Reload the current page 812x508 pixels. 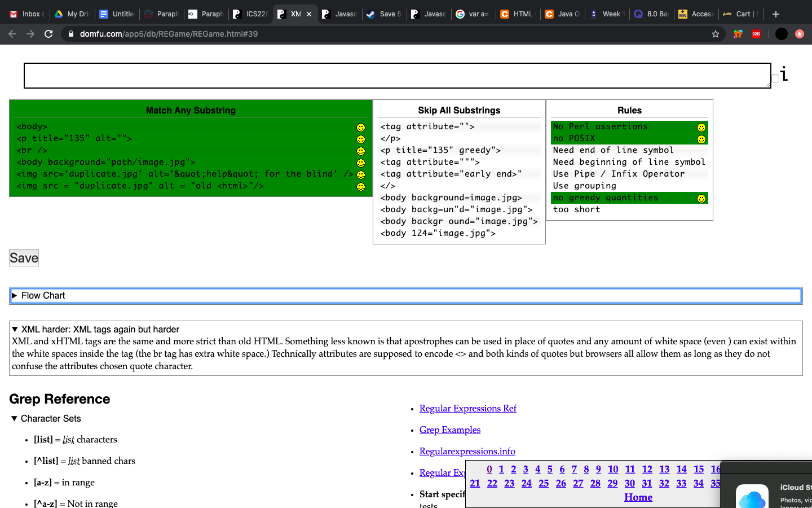48,34
